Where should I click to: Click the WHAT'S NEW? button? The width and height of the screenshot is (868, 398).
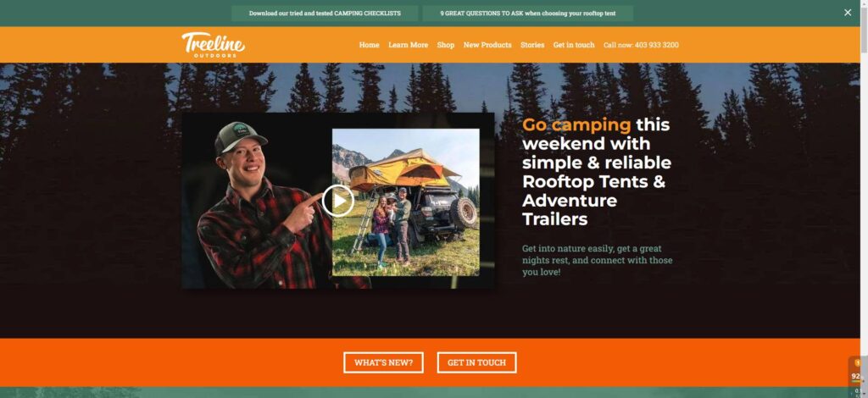pos(383,362)
